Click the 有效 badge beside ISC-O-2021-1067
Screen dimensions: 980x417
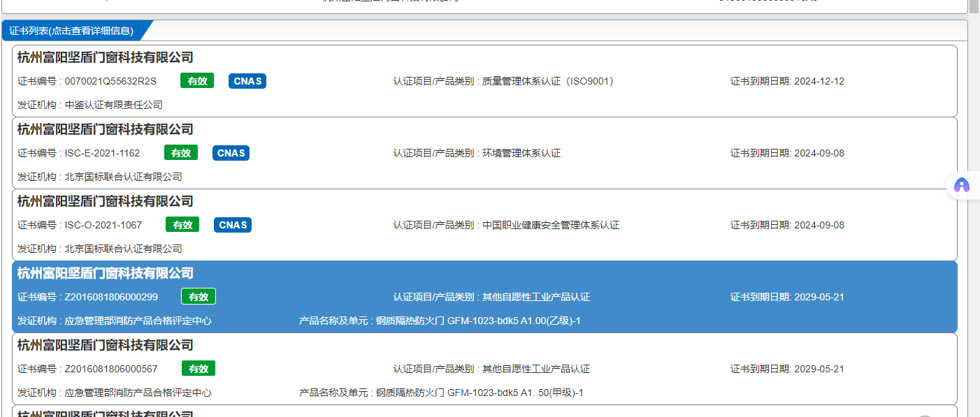182,225
